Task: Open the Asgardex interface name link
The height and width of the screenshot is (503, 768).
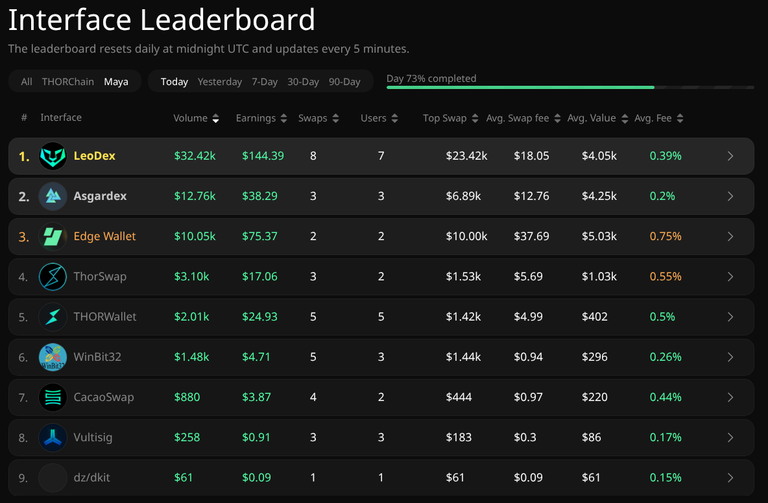Action: [x=100, y=196]
